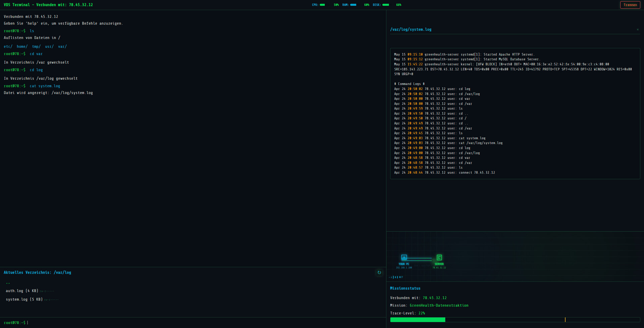
Task: Click the '# Command Logs #' line
Action: pos(409,84)
